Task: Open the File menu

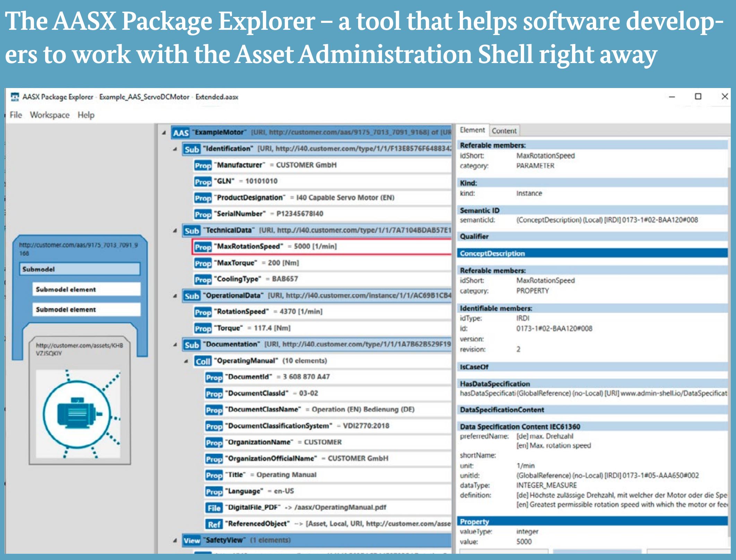Action: 16,115
